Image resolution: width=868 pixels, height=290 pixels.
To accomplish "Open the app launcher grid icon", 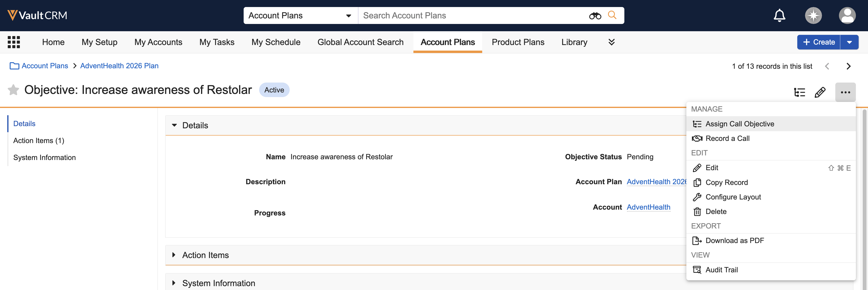I will (x=14, y=42).
